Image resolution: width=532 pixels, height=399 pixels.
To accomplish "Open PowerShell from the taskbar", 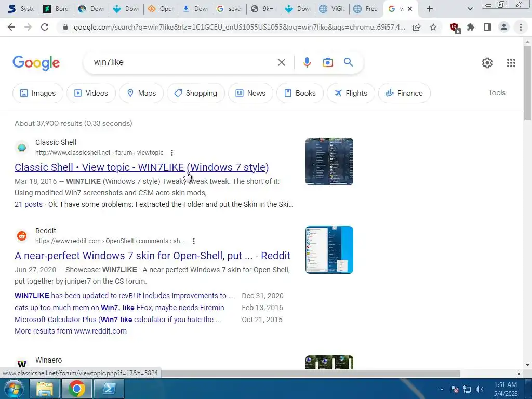I will coord(109,389).
